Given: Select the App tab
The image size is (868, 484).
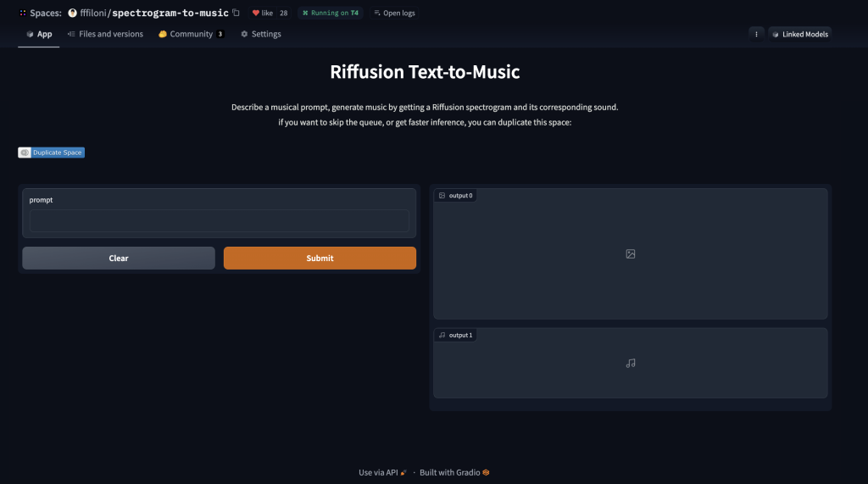Looking at the screenshot, I should pyautogui.click(x=39, y=34).
